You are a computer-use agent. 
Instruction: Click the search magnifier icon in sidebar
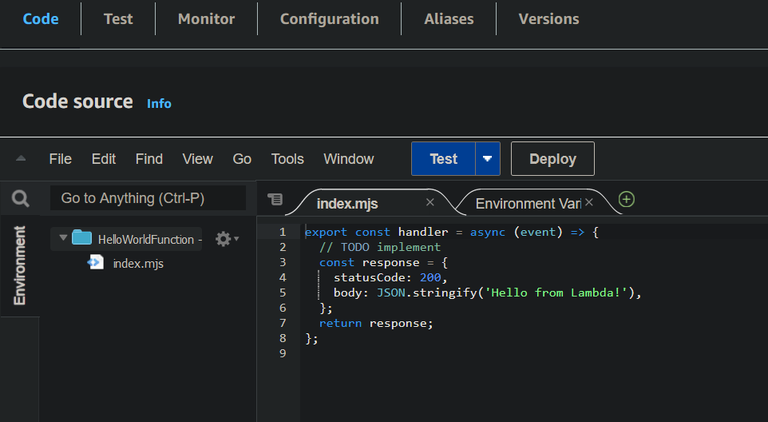pos(20,199)
